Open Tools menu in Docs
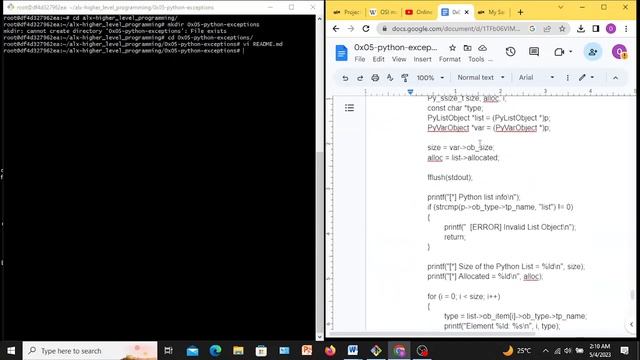The height and width of the screenshot is (360, 640). point(476,59)
